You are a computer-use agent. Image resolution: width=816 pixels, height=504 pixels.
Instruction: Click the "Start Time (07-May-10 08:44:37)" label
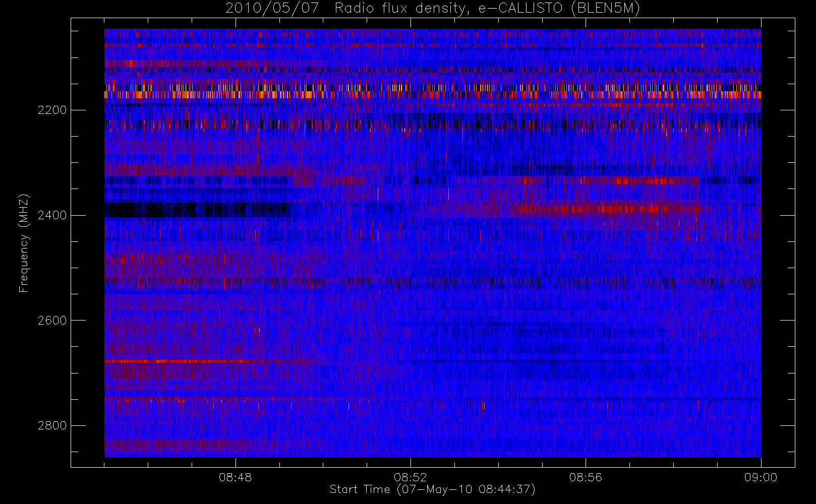coord(433,489)
